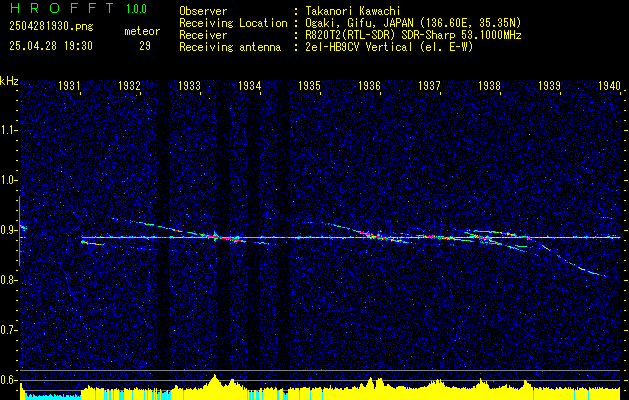Click the Observer label

tap(203, 11)
